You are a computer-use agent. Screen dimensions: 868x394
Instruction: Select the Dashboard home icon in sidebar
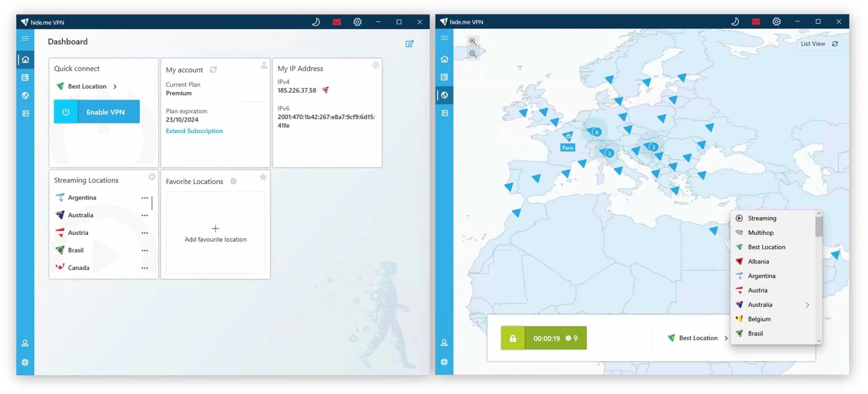point(25,60)
